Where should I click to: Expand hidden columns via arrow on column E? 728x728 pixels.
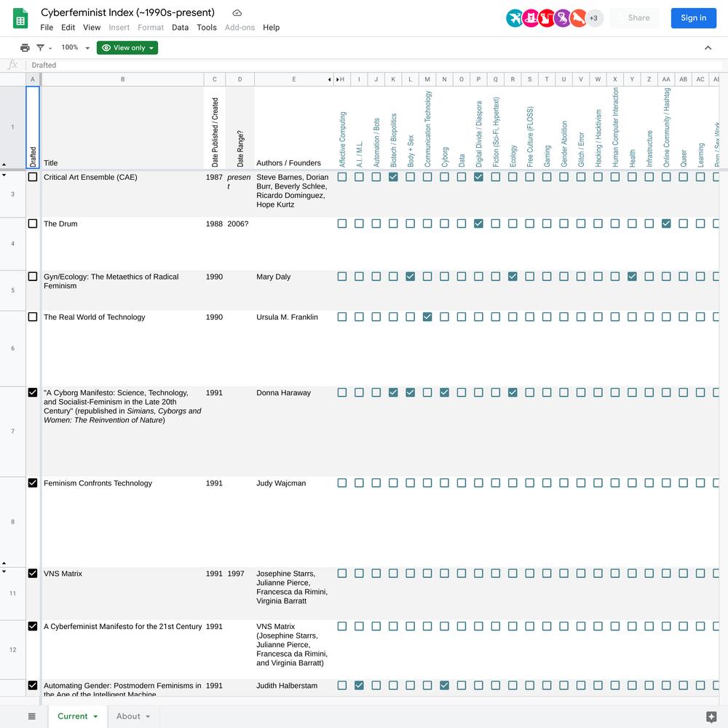click(329, 79)
